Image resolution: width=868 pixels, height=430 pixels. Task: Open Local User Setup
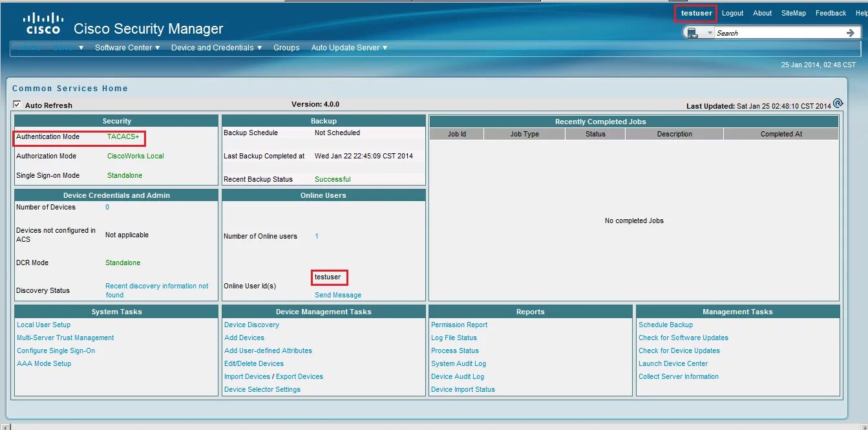click(44, 325)
